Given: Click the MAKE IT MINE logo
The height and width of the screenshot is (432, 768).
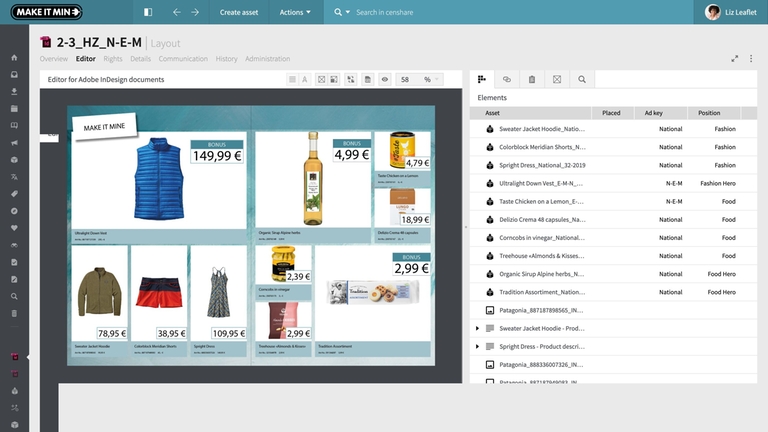Looking at the screenshot, I should click(47, 12).
